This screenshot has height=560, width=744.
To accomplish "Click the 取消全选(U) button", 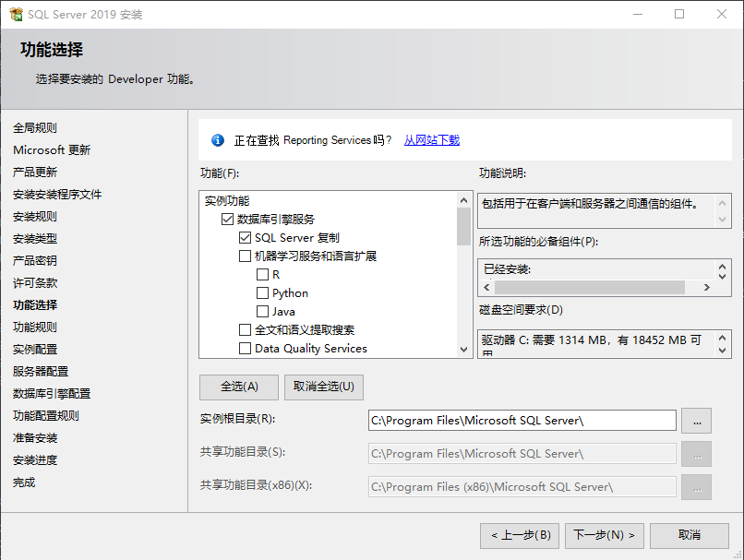I will tap(324, 387).
